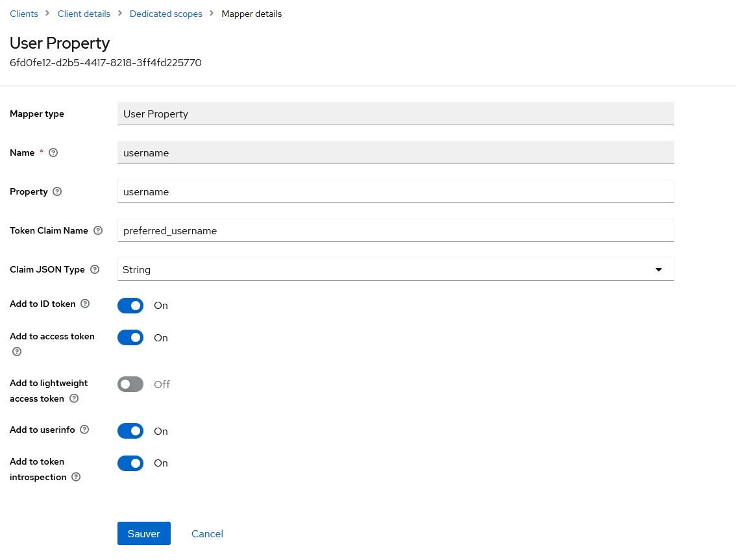Image resolution: width=736 pixels, height=560 pixels.
Task: Click help icon next to Add to userinfo
Action: coord(84,430)
